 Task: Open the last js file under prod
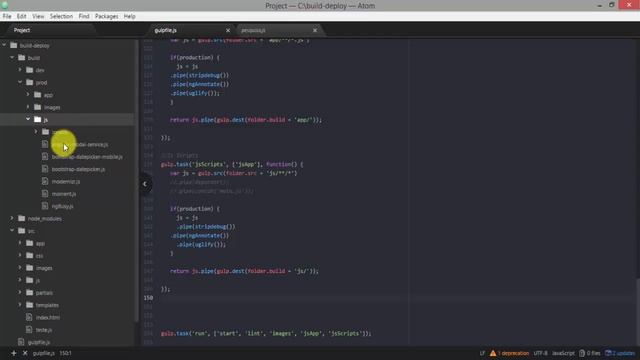point(62,206)
